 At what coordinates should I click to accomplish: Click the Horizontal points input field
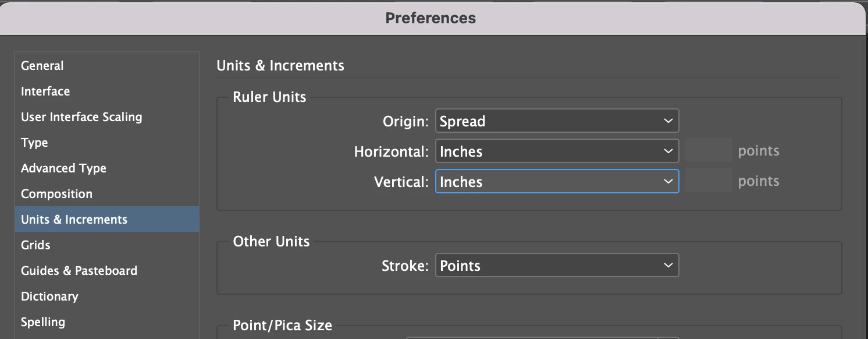(x=708, y=151)
